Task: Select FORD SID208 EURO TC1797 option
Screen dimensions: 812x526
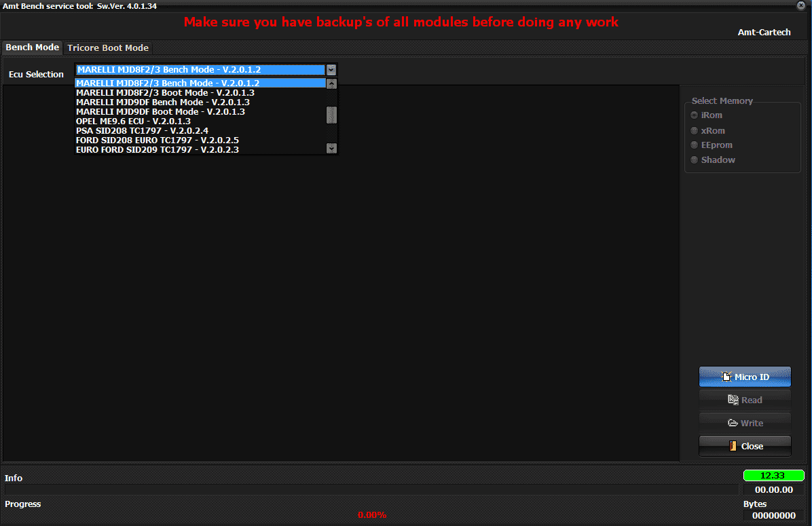Action: tap(157, 140)
